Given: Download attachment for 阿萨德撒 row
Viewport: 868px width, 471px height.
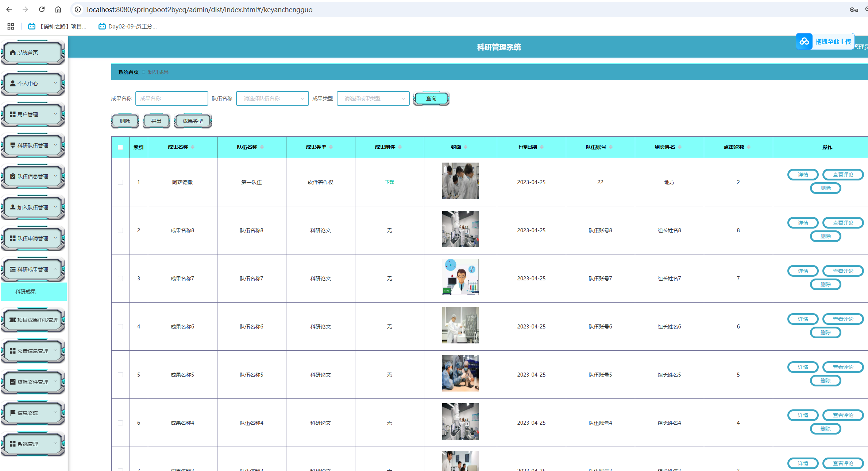Looking at the screenshot, I should click(389, 182).
